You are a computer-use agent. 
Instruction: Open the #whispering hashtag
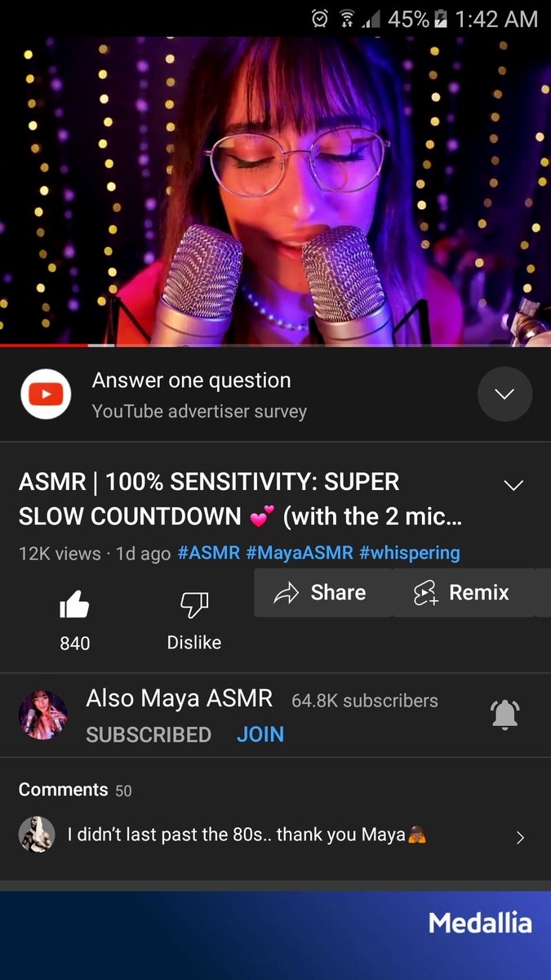click(410, 553)
